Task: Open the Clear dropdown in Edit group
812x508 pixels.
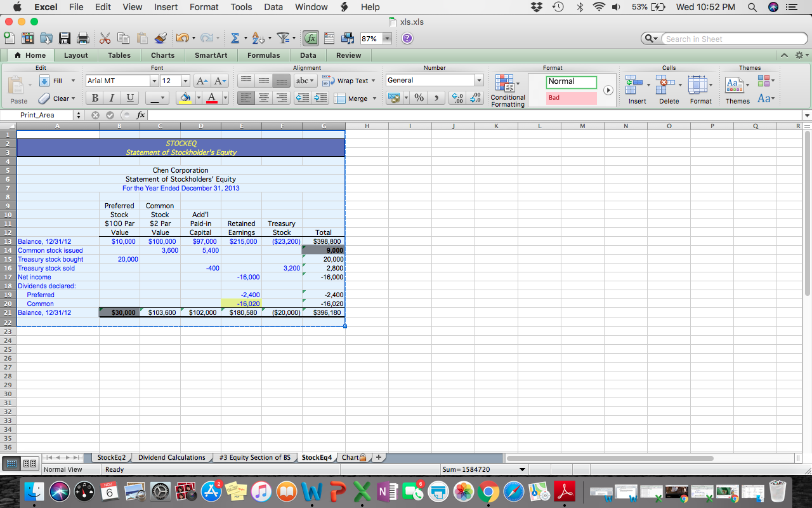Action: pos(74,98)
